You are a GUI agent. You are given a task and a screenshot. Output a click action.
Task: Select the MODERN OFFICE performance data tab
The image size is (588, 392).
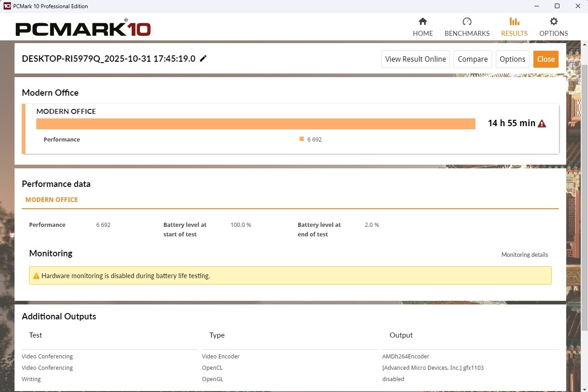coord(52,200)
